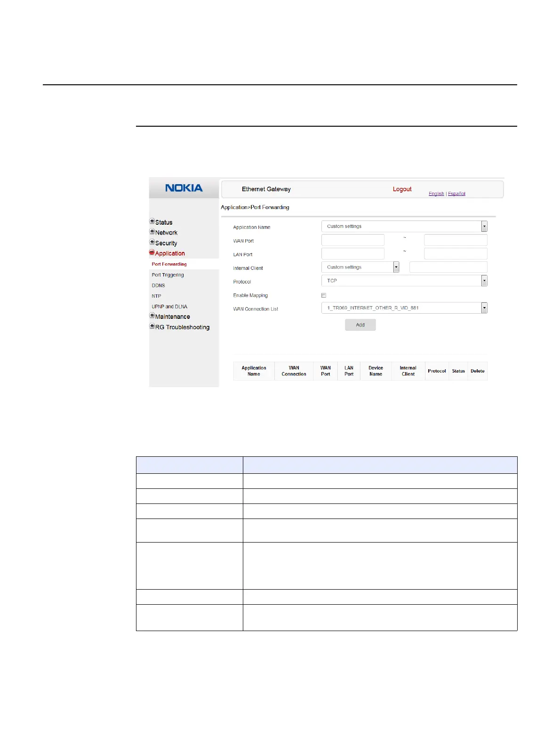
Task: Open the Security section
Action: point(166,243)
